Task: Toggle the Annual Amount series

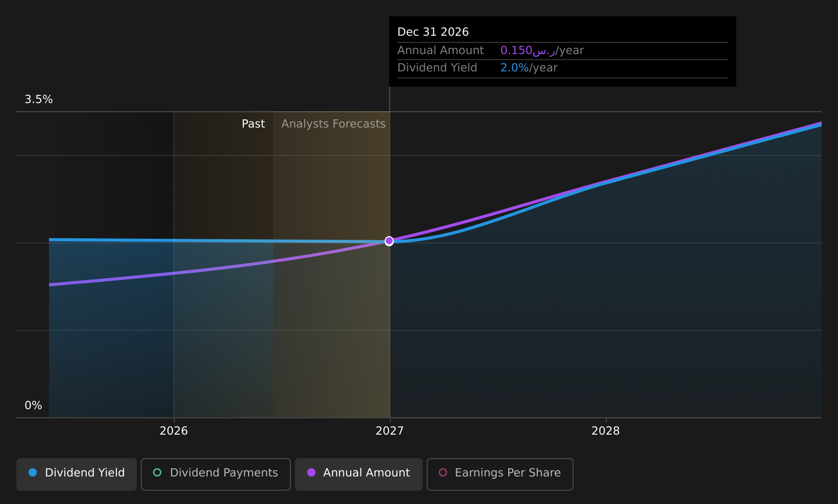Action: tap(359, 474)
